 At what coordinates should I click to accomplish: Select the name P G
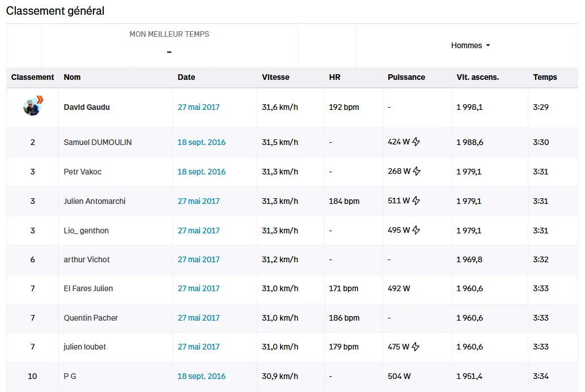(70, 376)
